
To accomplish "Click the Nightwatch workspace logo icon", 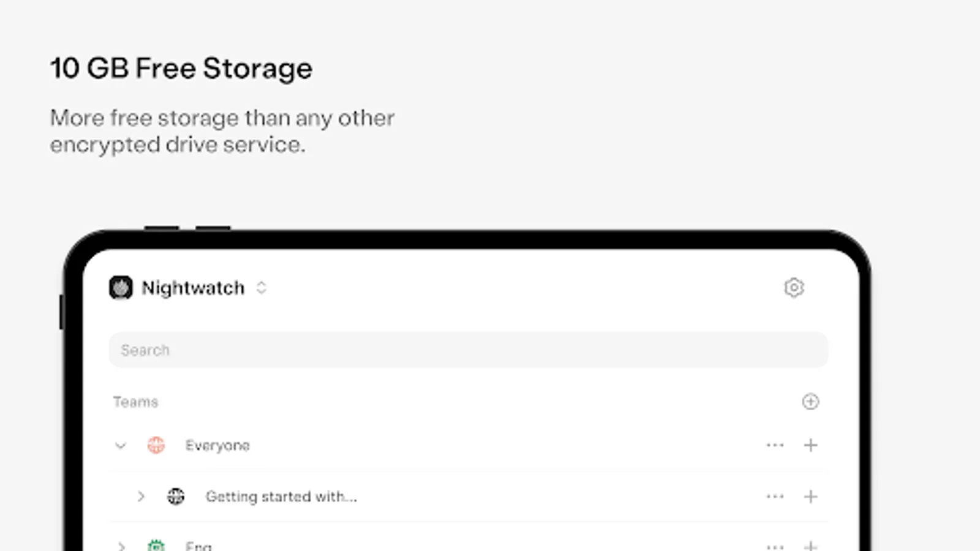I will pos(121,288).
